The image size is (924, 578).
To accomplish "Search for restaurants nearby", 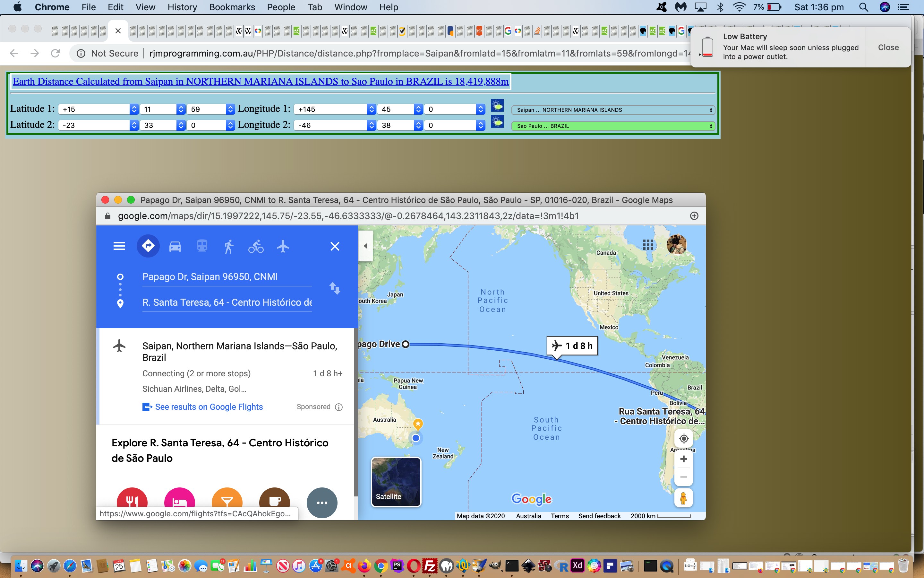I will pyautogui.click(x=132, y=503).
